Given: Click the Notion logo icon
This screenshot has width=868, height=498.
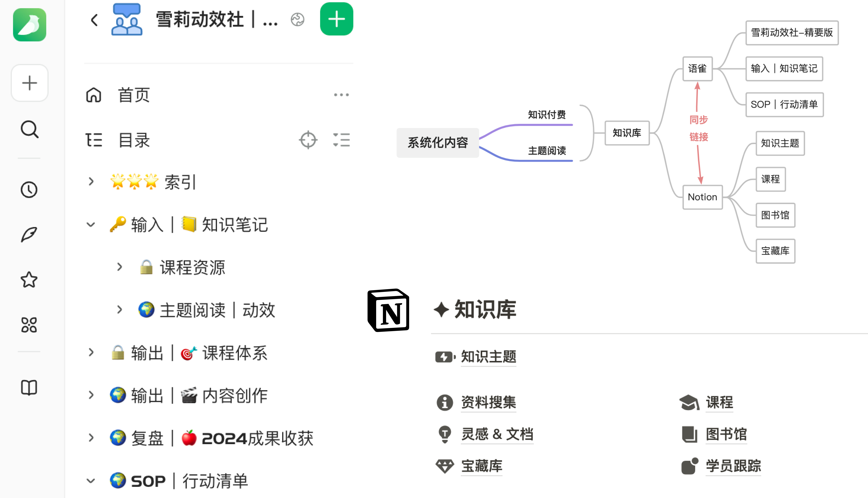Looking at the screenshot, I should (388, 310).
